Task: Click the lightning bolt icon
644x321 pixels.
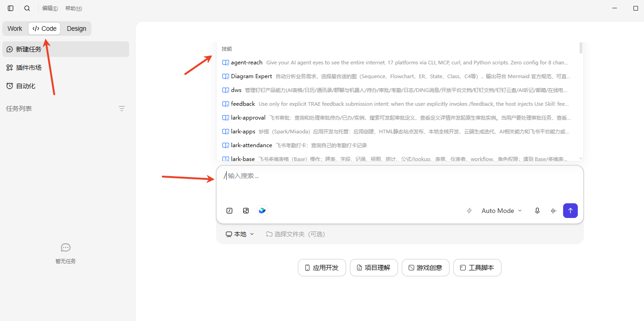Action: point(469,211)
